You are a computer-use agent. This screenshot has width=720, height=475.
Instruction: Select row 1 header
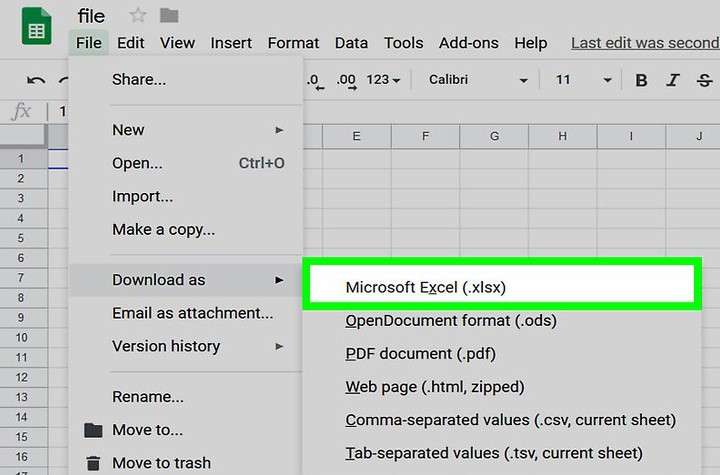click(23, 158)
